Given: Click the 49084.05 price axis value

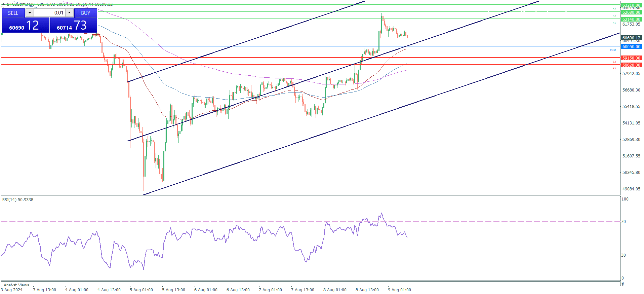Looking at the screenshot, I should (x=631, y=189).
